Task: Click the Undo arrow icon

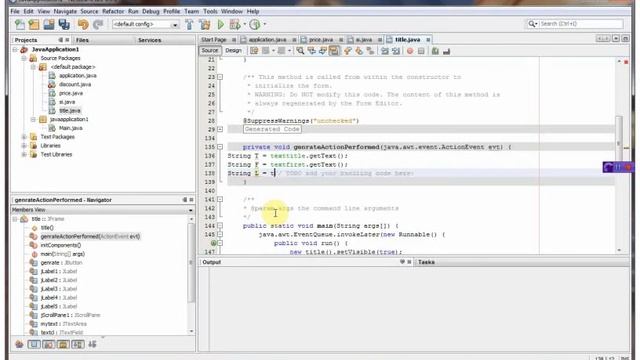Action: [83, 24]
